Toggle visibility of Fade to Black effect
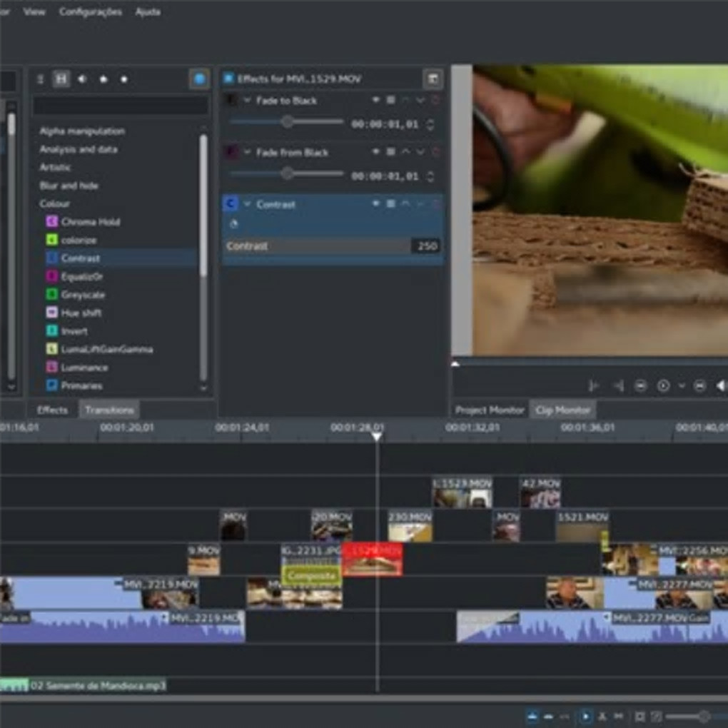This screenshot has height=728, width=728. coord(376,101)
